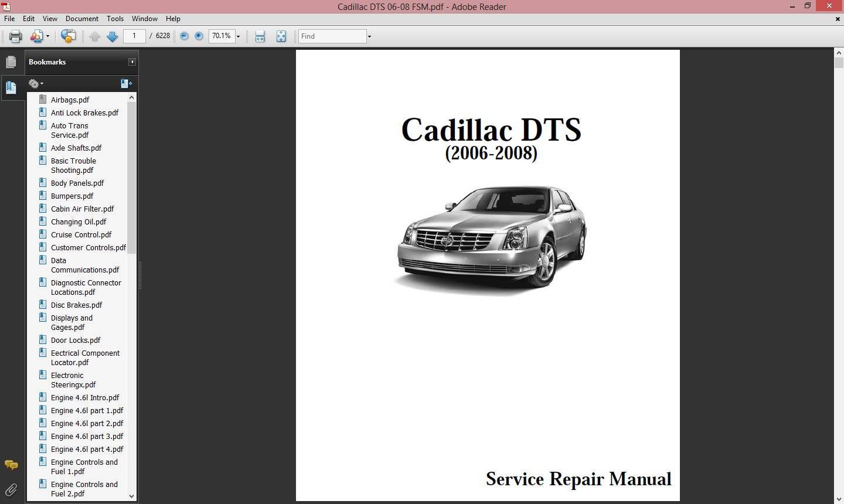
Task: Open the Engine Controls and Fuel 1.pdf bookmark
Action: [84, 466]
